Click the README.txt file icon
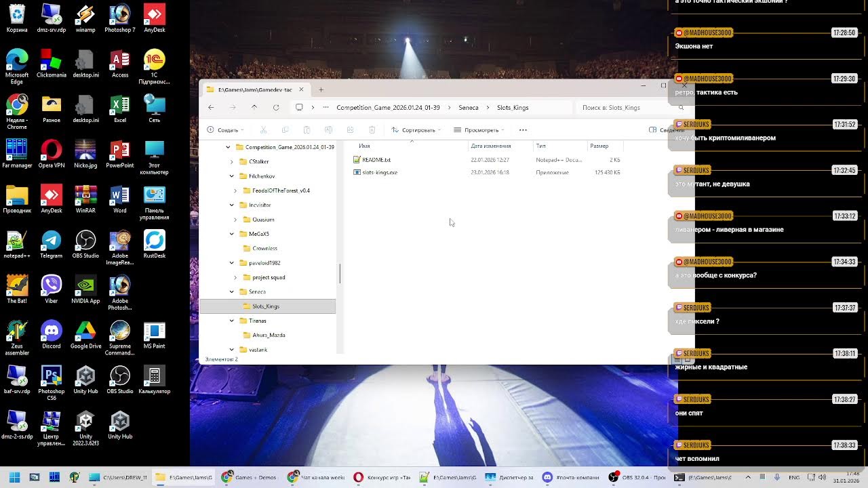The height and width of the screenshot is (488, 868). click(x=357, y=160)
